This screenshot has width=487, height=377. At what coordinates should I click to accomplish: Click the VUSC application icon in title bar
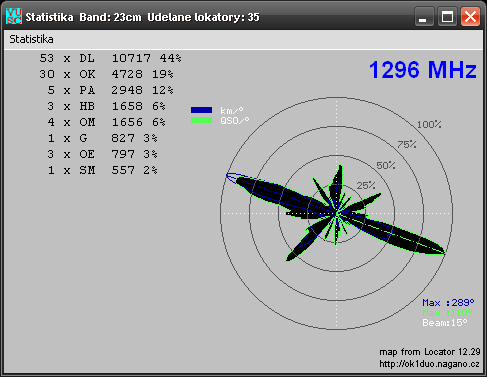tap(14, 16)
